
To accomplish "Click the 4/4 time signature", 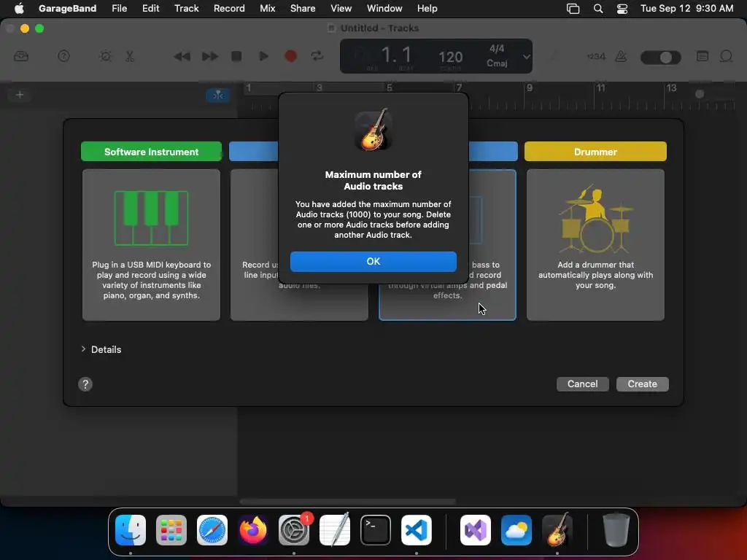I will pyautogui.click(x=496, y=49).
